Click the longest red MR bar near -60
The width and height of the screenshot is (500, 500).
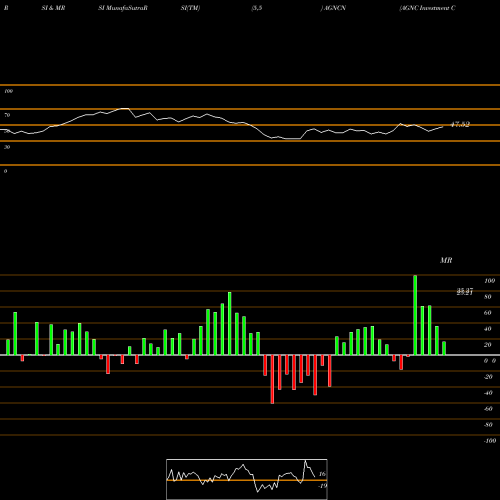pos(272,379)
